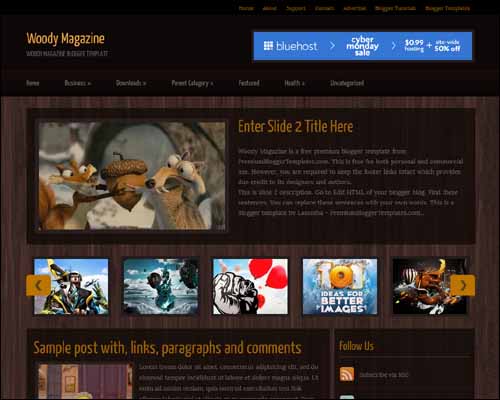
Task: Go to Home in main navigation
Action: 33,83
